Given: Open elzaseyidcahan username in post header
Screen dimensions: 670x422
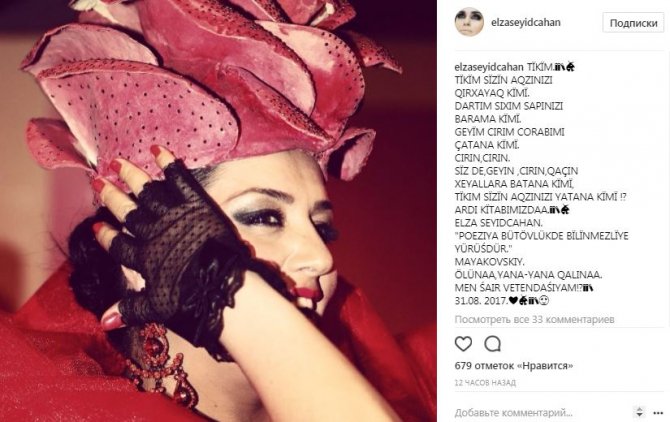Looking at the screenshot, I should coord(526,22).
